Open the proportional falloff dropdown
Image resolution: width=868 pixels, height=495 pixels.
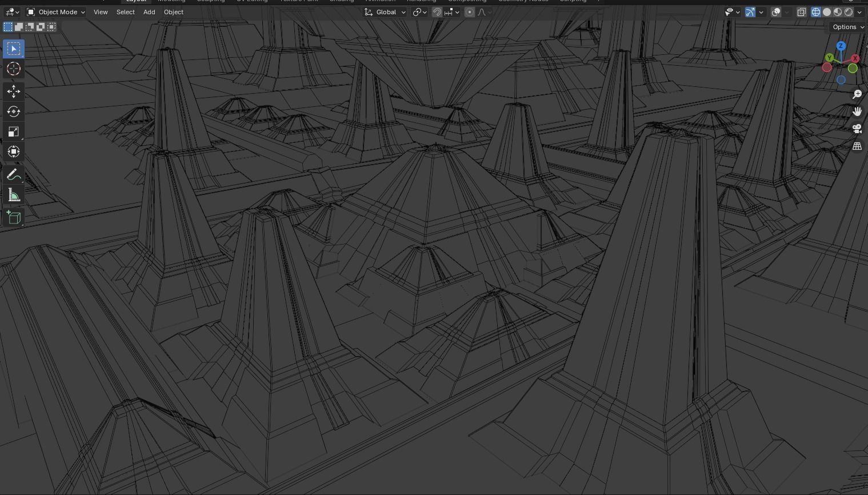(x=485, y=12)
